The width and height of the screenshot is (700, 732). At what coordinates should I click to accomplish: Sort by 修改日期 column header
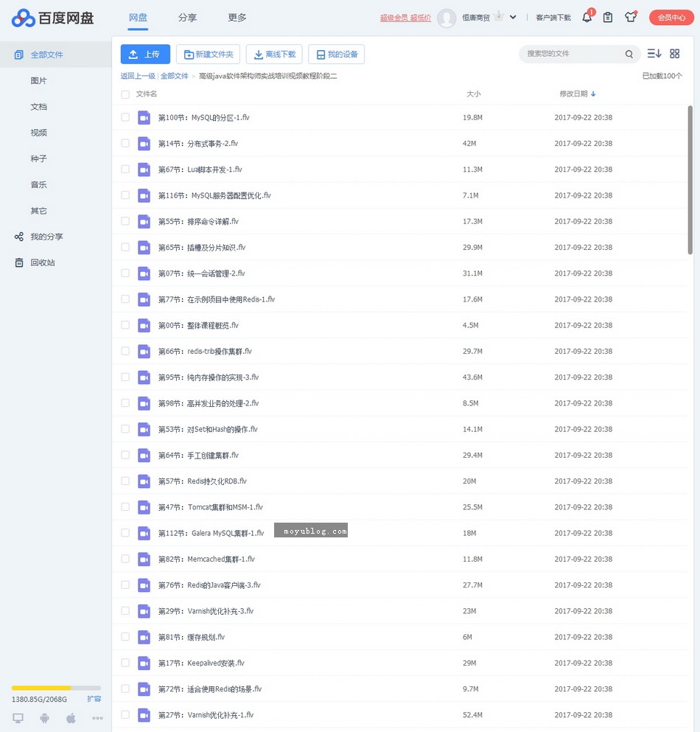[578, 94]
